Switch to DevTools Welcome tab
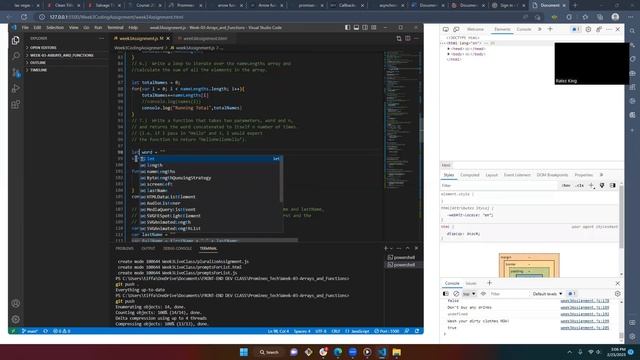The image size is (640, 360). tap(475, 29)
